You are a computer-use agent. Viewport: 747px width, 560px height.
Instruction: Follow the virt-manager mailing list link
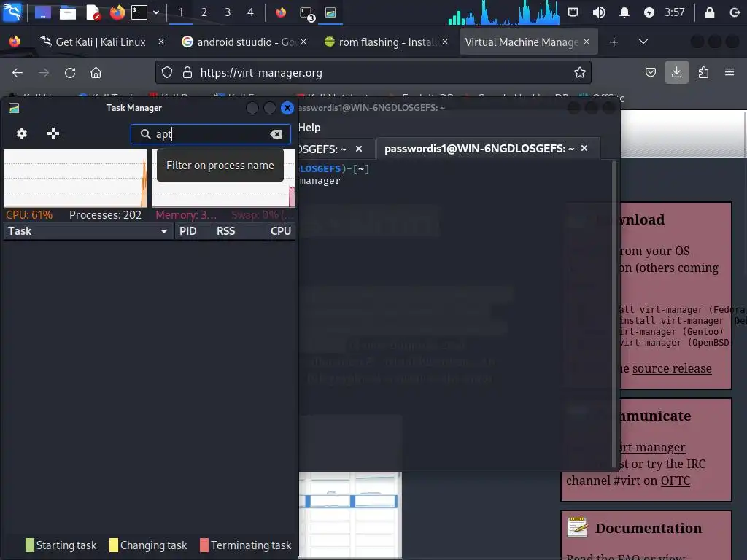pyautogui.click(x=651, y=447)
